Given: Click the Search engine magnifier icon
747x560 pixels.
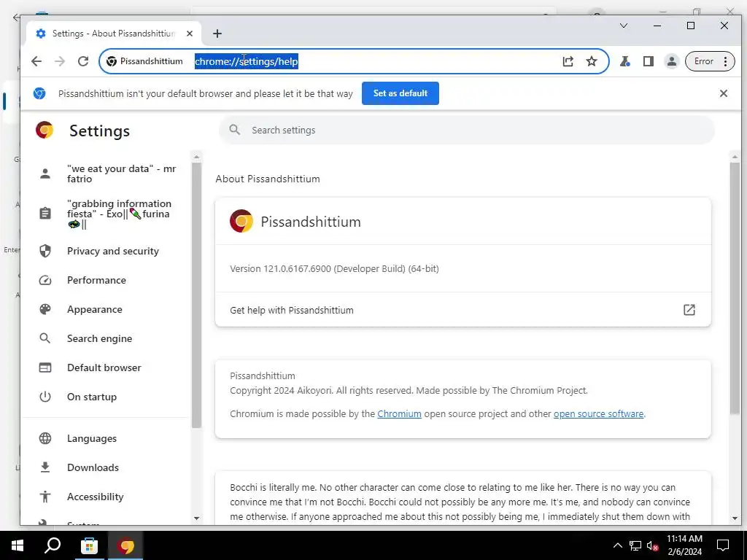Looking at the screenshot, I should click(44, 338).
